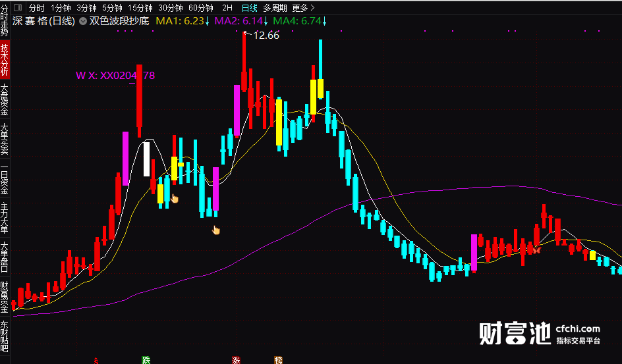This screenshot has width=622, height=364.
Task: Click the hand signal icon beside the yellow candle
Action: point(175,198)
